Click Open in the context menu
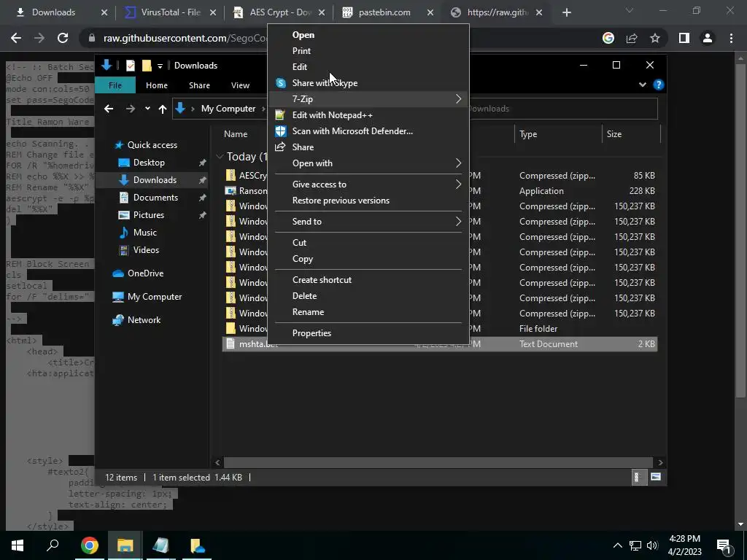Image resolution: width=747 pixels, height=560 pixels. pyautogui.click(x=303, y=35)
